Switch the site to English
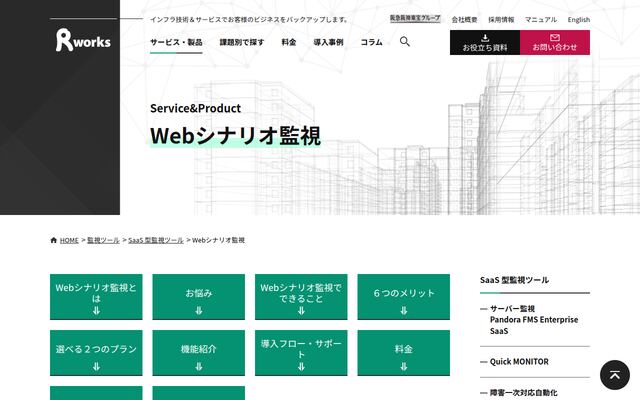This screenshot has width=640, height=400. (579, 20)
